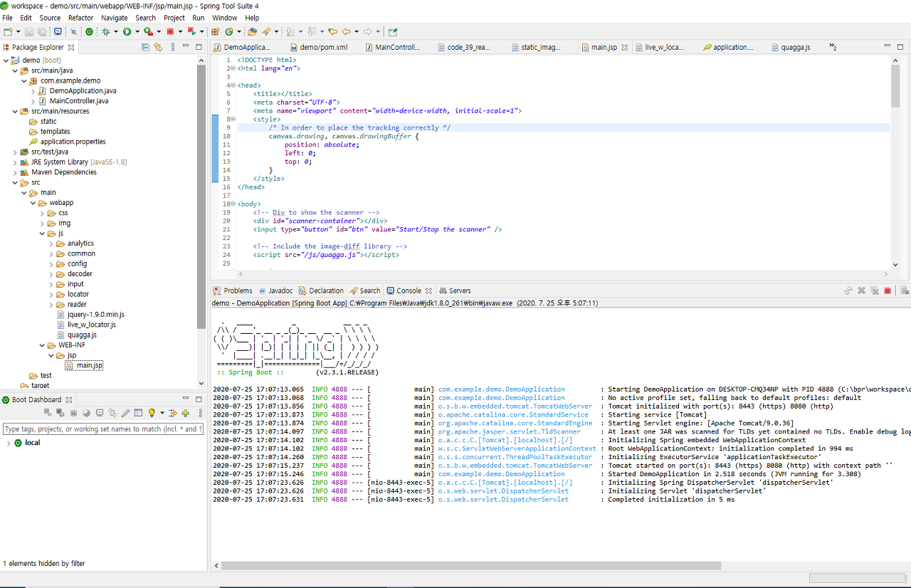911x588 pixels.
Task: Click the green Run play icon in toolbar
Action: (127, 31)
